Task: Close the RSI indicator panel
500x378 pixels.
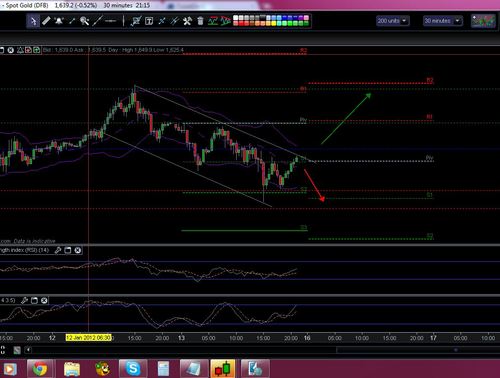Action: (x=78, y=250)
